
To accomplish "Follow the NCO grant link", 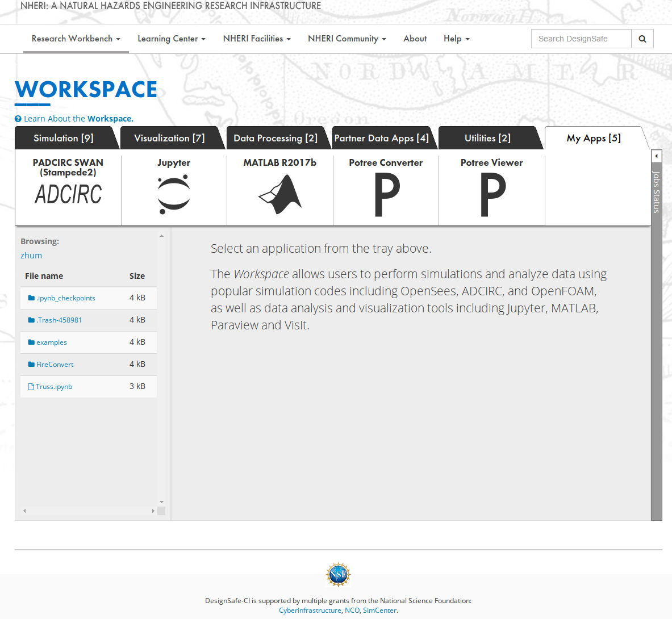I will (x=352, y=610).
